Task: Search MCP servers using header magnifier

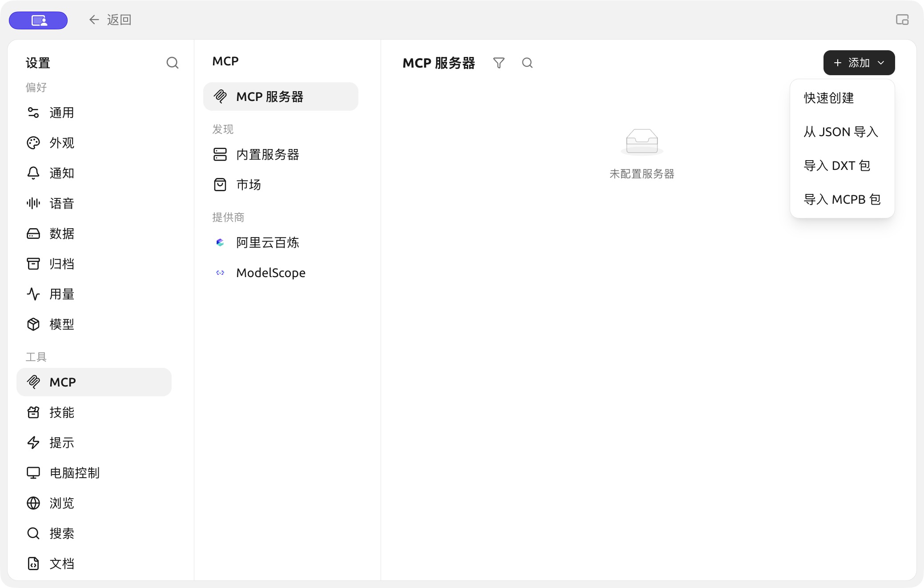Action: 527,63
